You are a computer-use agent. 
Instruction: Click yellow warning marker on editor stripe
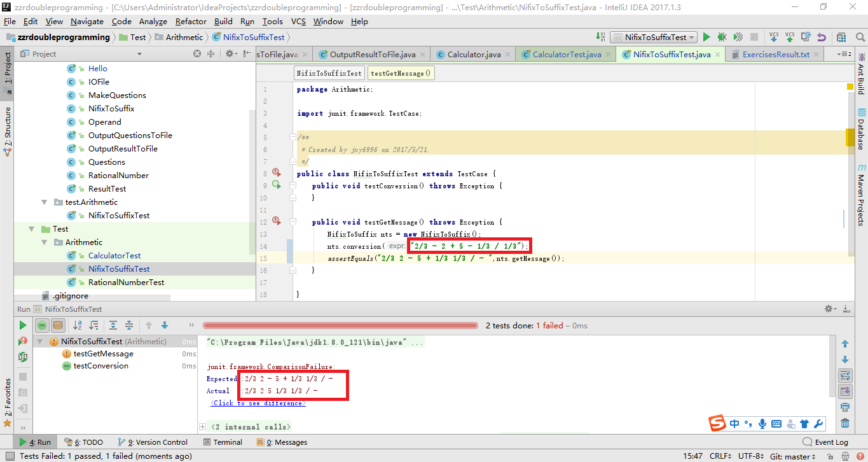pos(850,87)
